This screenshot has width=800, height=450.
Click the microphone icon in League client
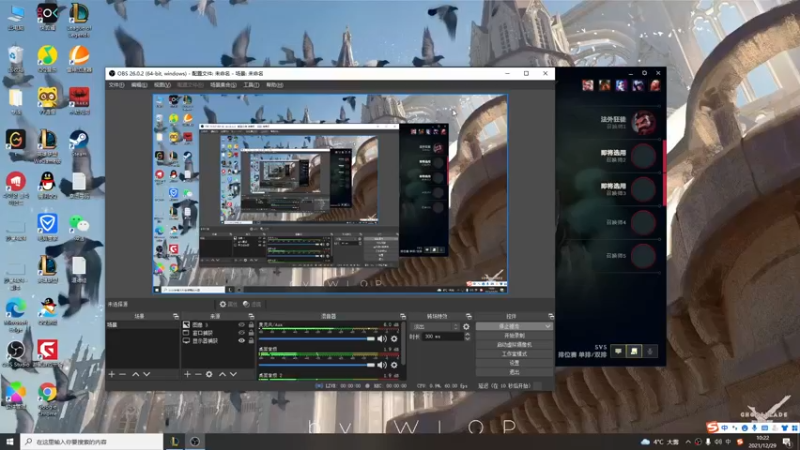(x=650, y=351)
